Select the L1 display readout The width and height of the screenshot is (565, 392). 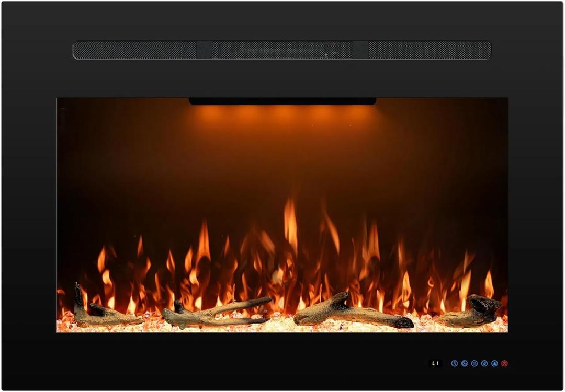point(436,362)
